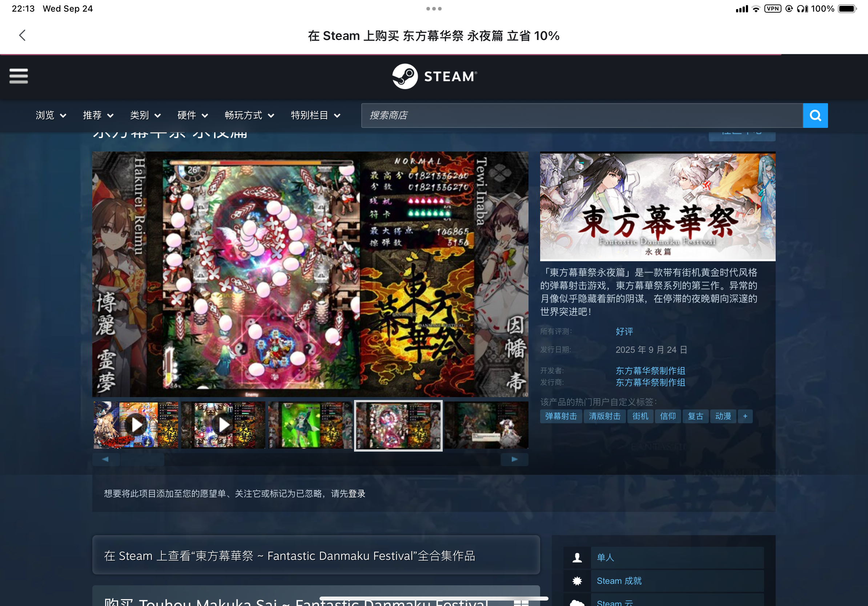
Task: Select the green gameplay screenshot thumbnail
Action: (310, 425)
